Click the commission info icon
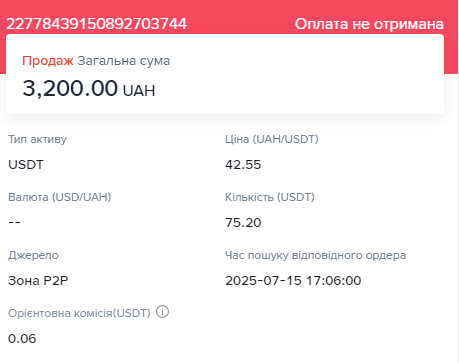This screenshot has width=459, height=363. (163, 312)
